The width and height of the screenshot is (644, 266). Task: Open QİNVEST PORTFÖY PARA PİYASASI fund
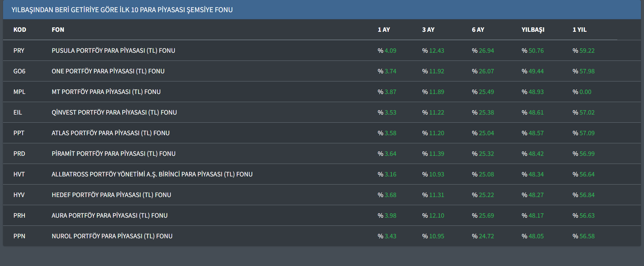(114, 113)
